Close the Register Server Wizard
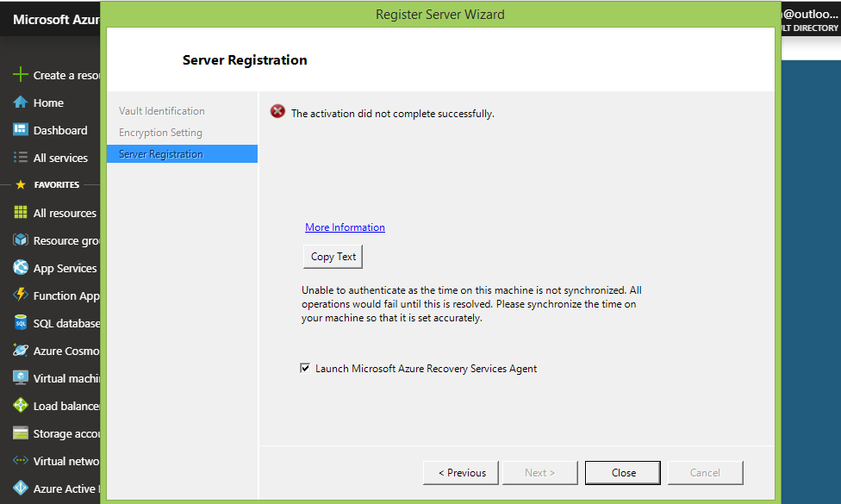This screenshot has width=841, height=504. tap(623, 473)
